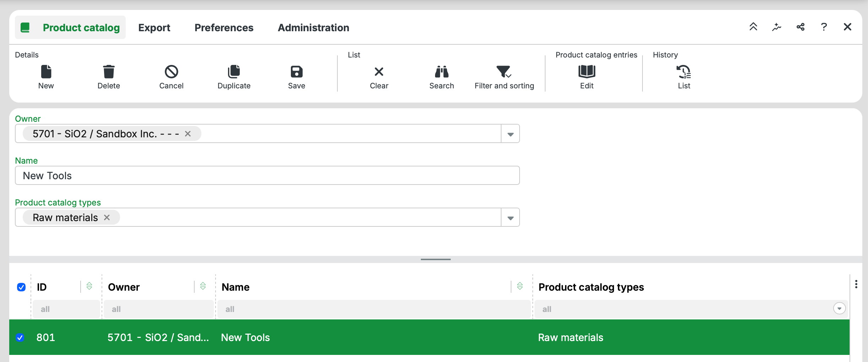Open the Preferences tab
The width and height of the screenshot is (868, 362).
pos(224,28)
